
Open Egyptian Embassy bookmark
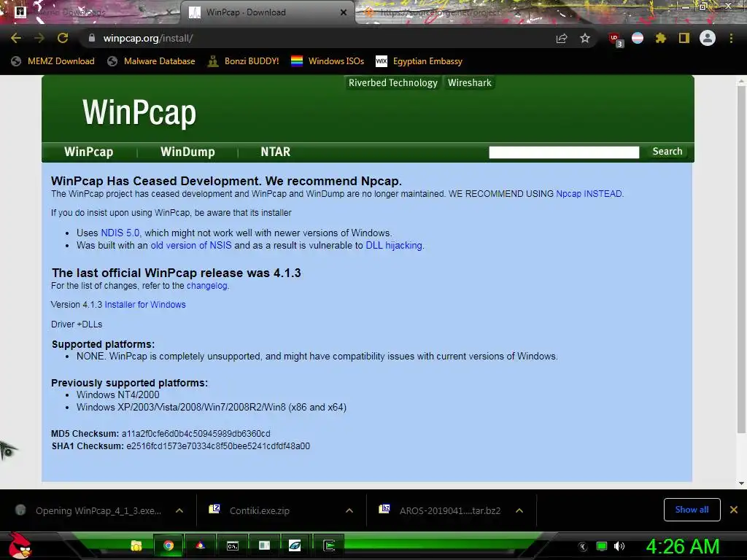point(419,61)
